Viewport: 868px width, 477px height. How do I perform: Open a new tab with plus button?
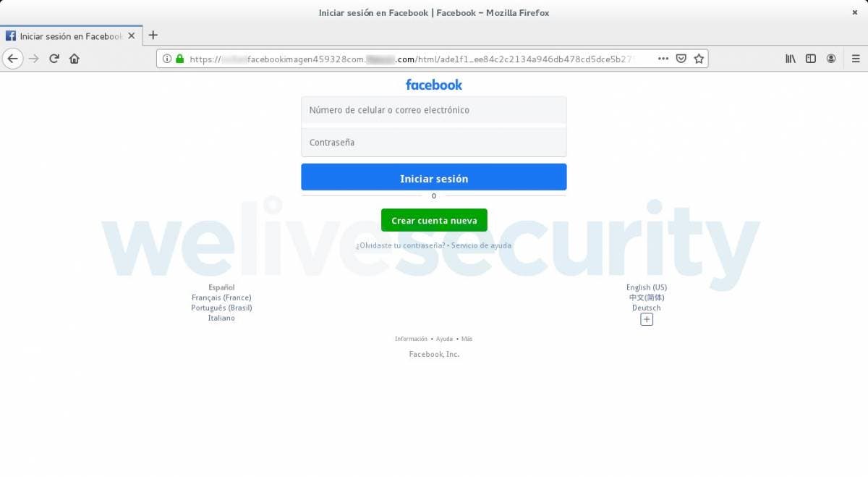(x=153, y=35)
